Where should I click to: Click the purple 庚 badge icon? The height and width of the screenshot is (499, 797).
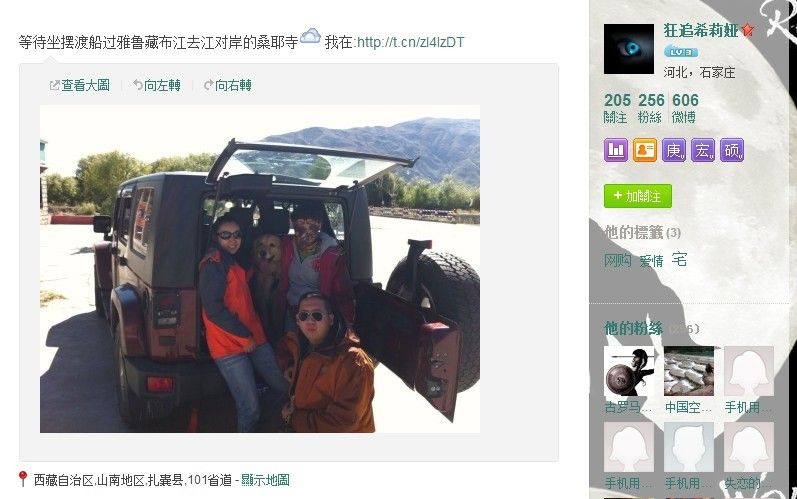(x=674, y=150)
